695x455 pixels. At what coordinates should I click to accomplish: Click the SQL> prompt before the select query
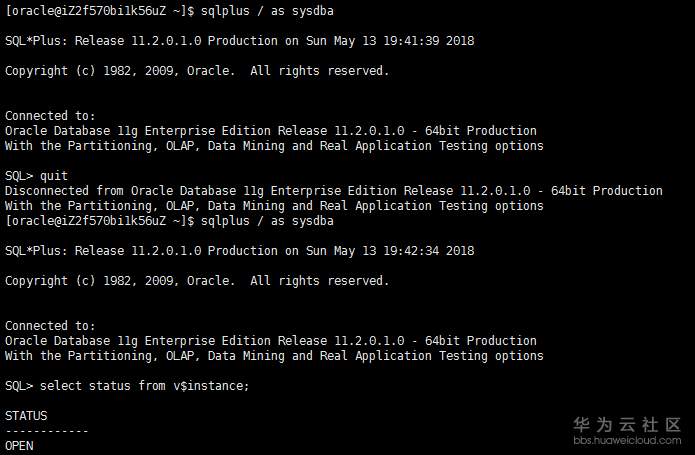(19, 386)
